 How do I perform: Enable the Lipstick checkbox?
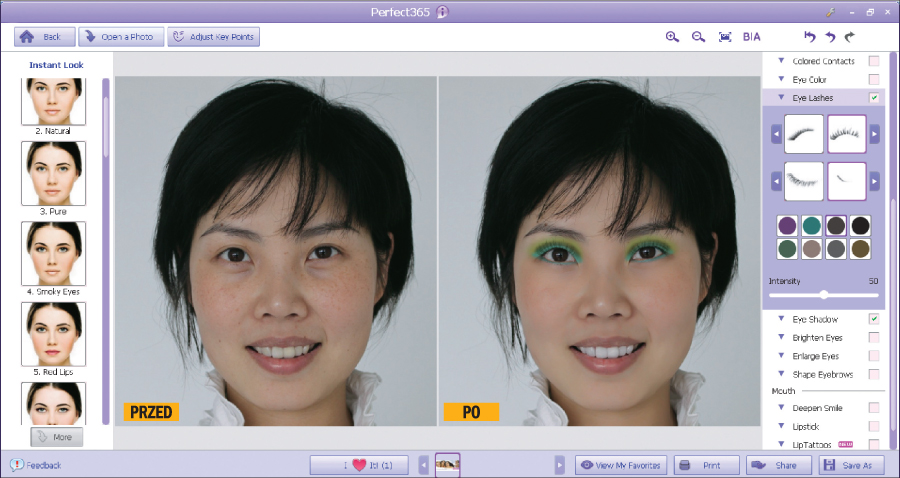874,426
